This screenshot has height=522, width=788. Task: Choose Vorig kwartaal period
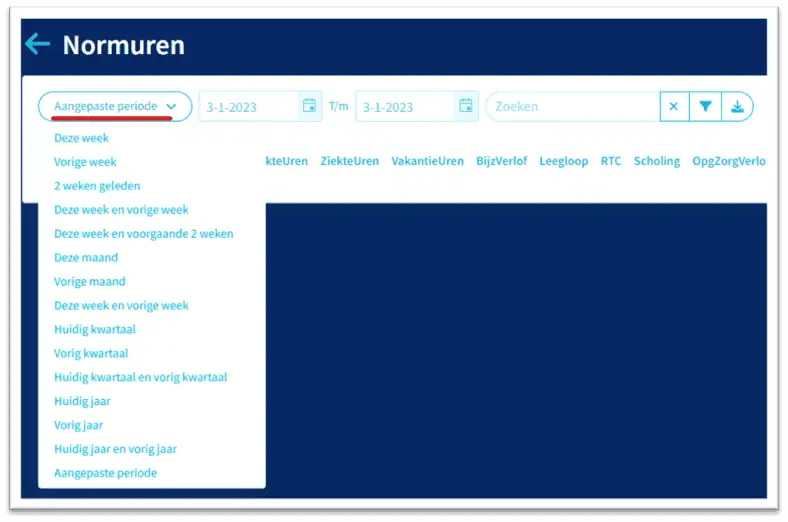[x=91, y=353]
